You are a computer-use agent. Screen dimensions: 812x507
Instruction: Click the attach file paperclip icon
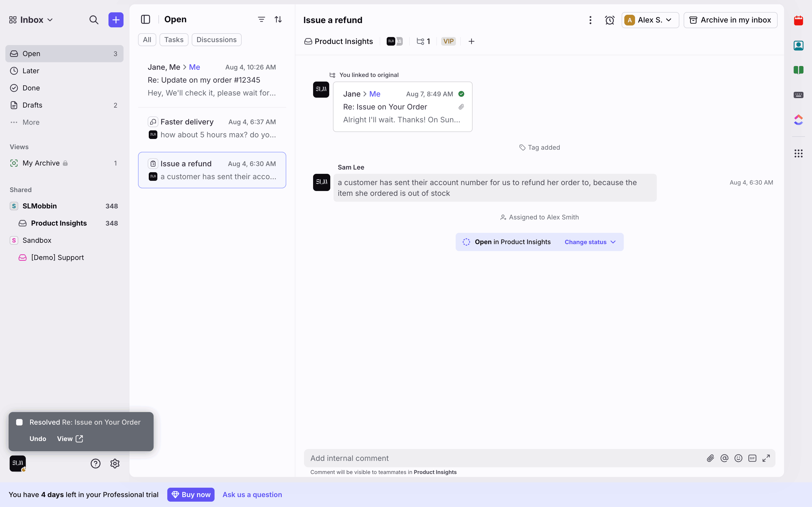pos(710,458)
